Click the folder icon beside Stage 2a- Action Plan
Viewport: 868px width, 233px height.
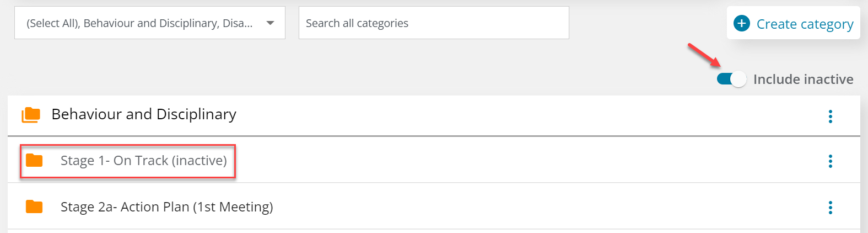[x=34, y=207]
